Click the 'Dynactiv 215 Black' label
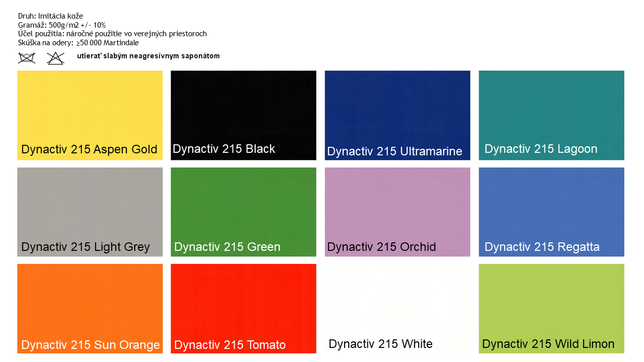This screenshot has width=644, height=362. pos(224,149)
